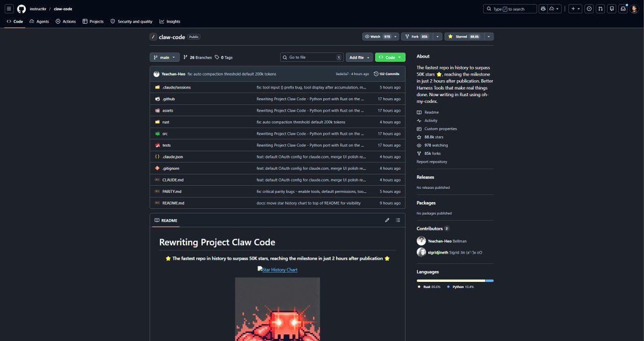Click the Type / to search box
Viewport: 644px width, 341px height.
tap(510, 9)
